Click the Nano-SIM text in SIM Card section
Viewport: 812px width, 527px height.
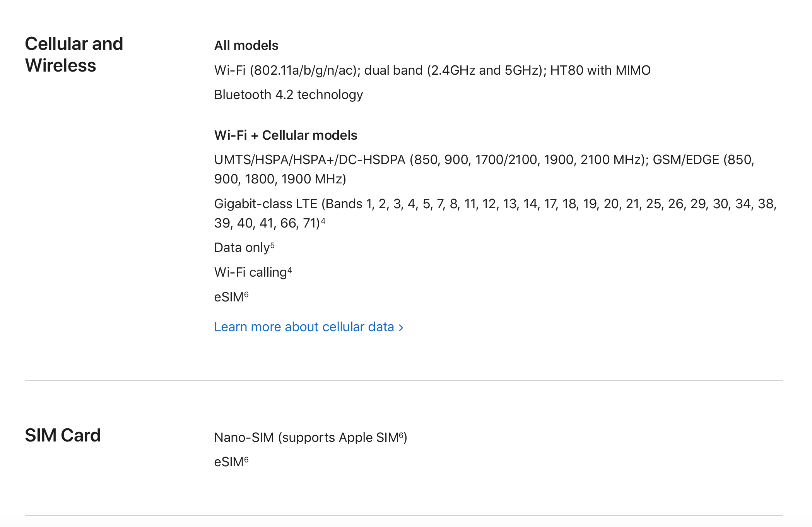306,438
